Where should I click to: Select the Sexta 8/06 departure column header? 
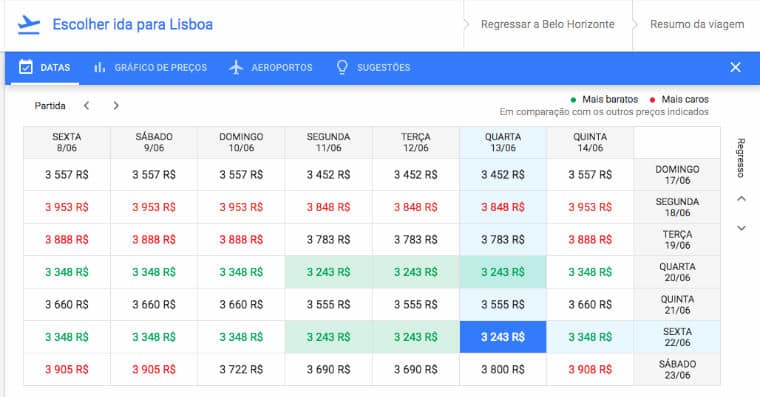[67, 143]
